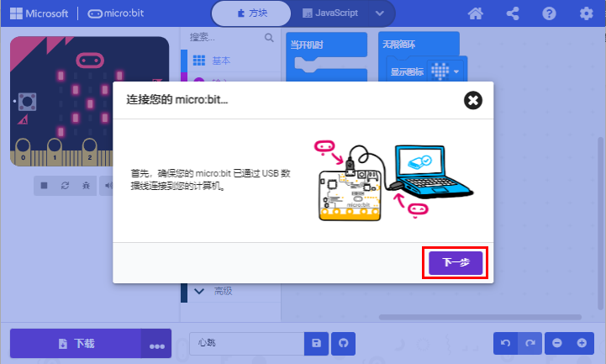Click the vertical workspace scrollbar
The image size is (606, 364).
[600, 223]
